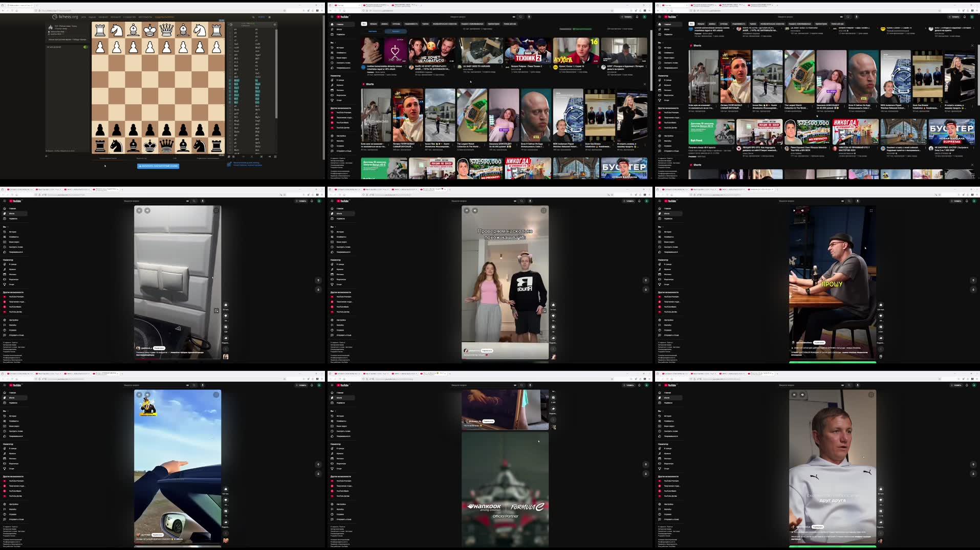Click the green progress bar of the white hoodie Short
This screenshot has width=980, height=550.
coord(833,546)
